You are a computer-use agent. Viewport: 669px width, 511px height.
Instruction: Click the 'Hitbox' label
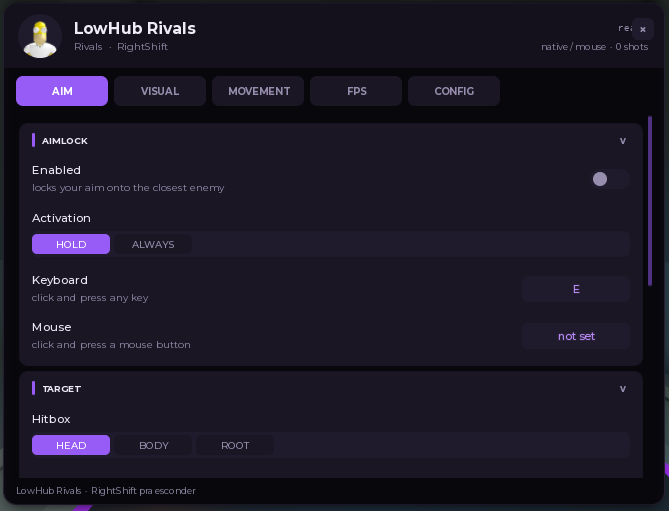tap(51, 419)
